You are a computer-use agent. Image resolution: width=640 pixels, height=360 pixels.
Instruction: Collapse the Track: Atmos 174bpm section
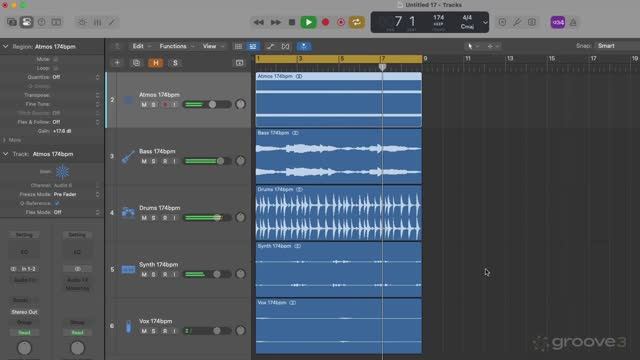(6, 154)
